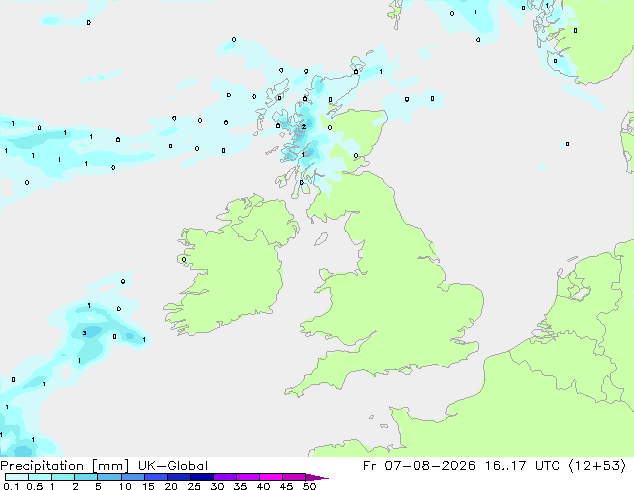Click the '3' precipitation value southwest of Ireland
Viewport: 634px width, 490px height.
click(84, 333)
